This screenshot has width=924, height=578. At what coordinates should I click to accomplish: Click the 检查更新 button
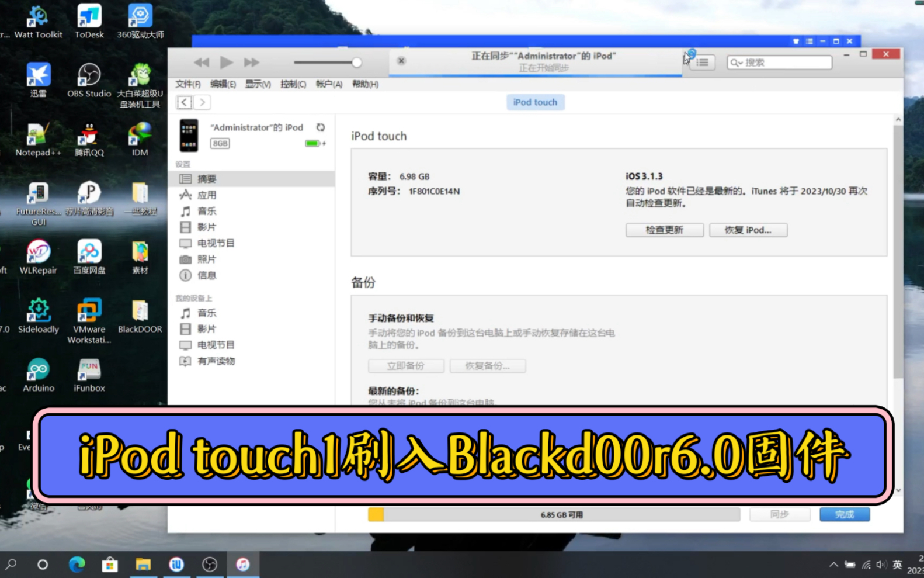[665, 230]
